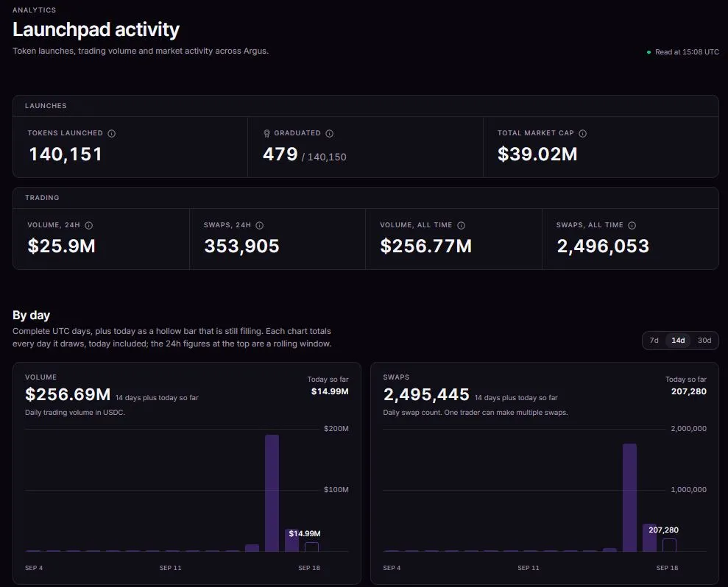Click the $14.99M bar label in Volume chart
The height and width of the screenshot is (587, 728).
[x=305, y=533]
